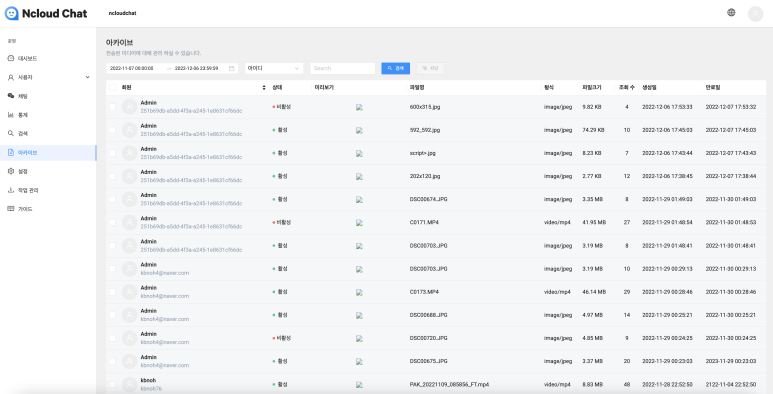This screenshot has width=773, height=394.
Task: Click the avatar in the 600x315.jpg row
Action: [x=130, y=107]
